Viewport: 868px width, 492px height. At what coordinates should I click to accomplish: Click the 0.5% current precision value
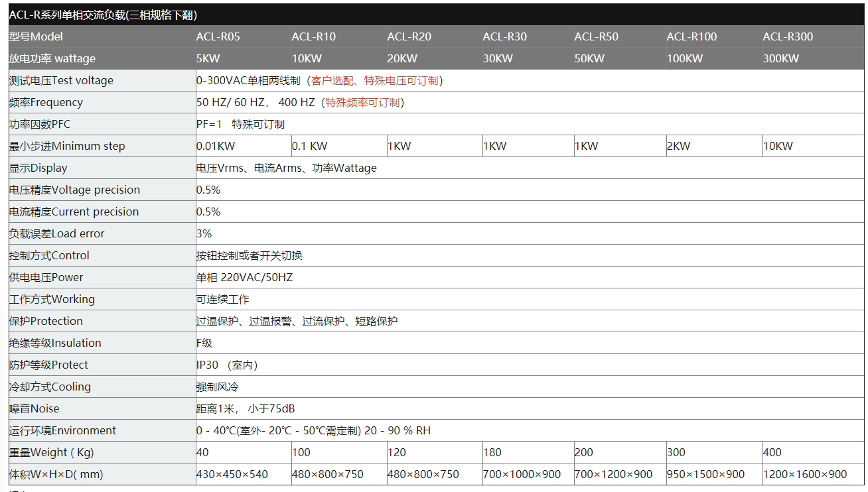click(x=208, y=212)
